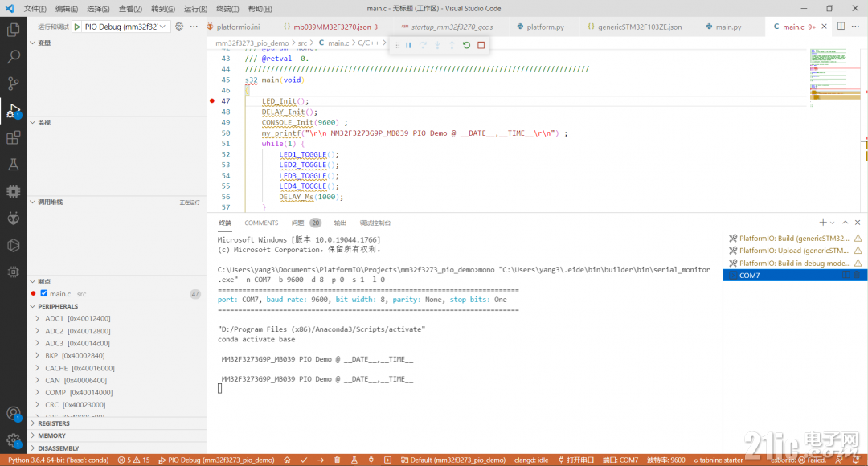The height and width of the screenshot is (466, 868).
Task: Click the 打开串口 status bar button
Action: point(575,460)
